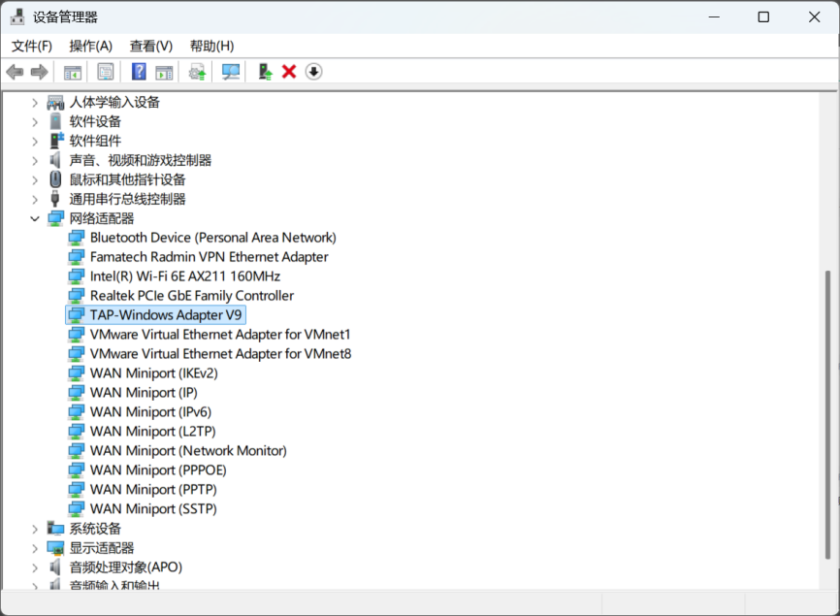
Task: Open the 帮助(H) menu
Action: (212, 46)
